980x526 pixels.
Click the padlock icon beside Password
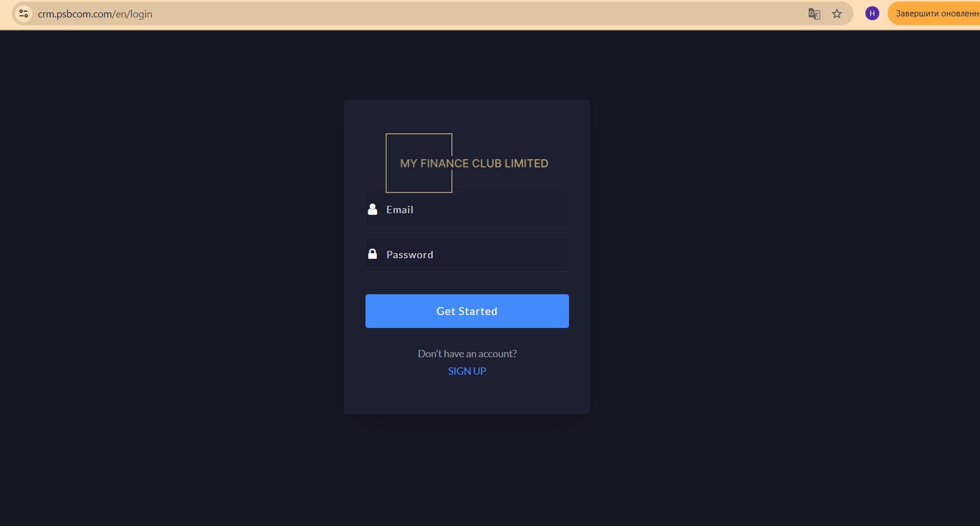point(372,254)
